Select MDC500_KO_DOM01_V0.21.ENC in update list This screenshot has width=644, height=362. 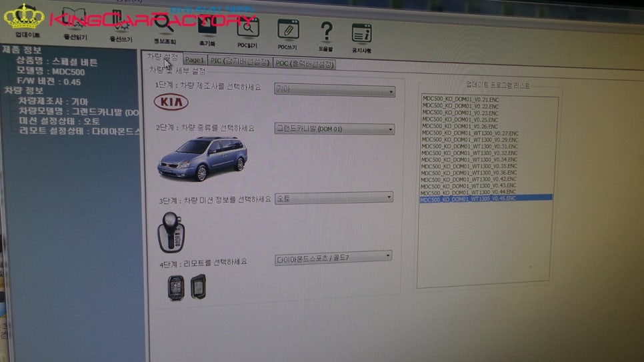(461, 99)
